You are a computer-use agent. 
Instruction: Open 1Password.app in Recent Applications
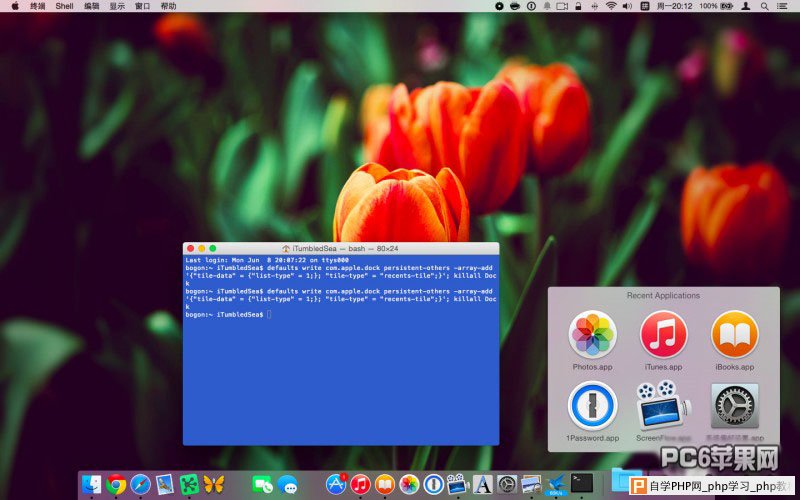592,406
